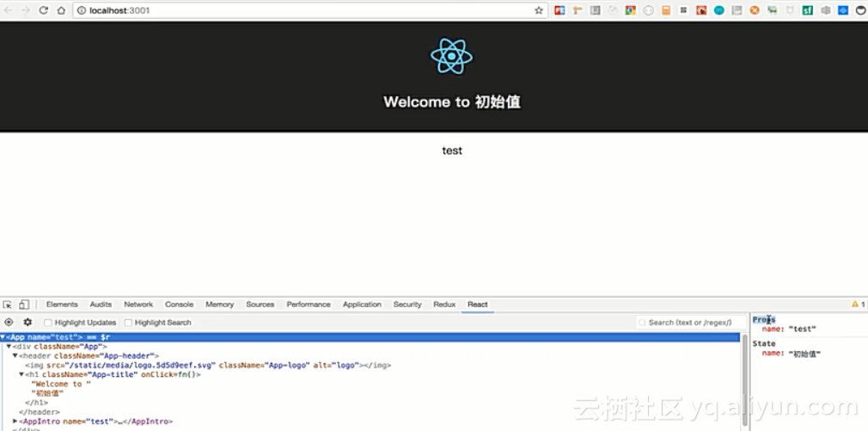
Task: Bookmark this page with star icon
Action: pyautogui.click(x=539, y=10)
